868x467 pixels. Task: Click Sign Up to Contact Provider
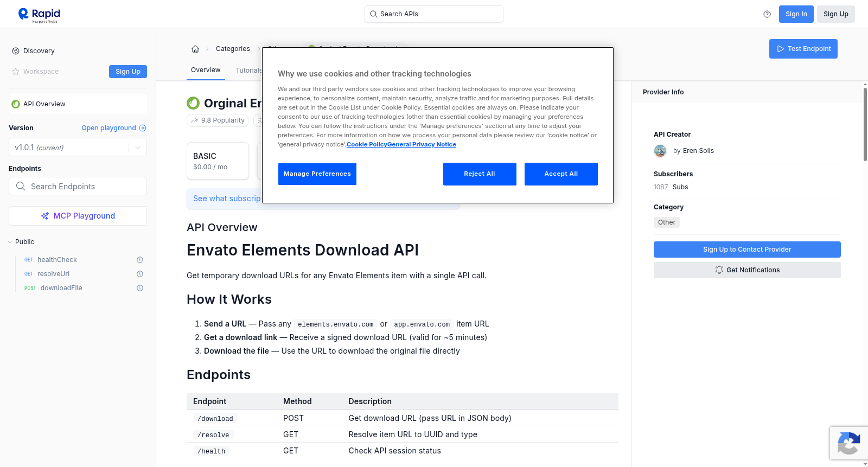[747, 250]
